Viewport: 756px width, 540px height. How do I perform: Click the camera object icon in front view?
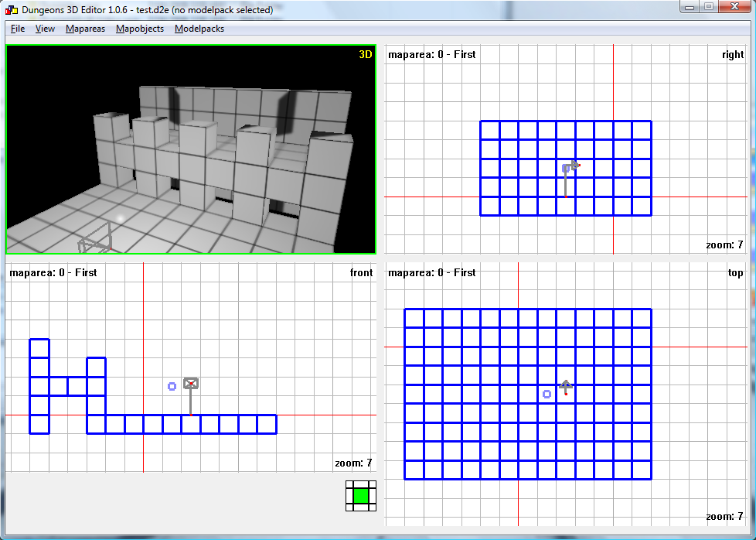[191, 383]
